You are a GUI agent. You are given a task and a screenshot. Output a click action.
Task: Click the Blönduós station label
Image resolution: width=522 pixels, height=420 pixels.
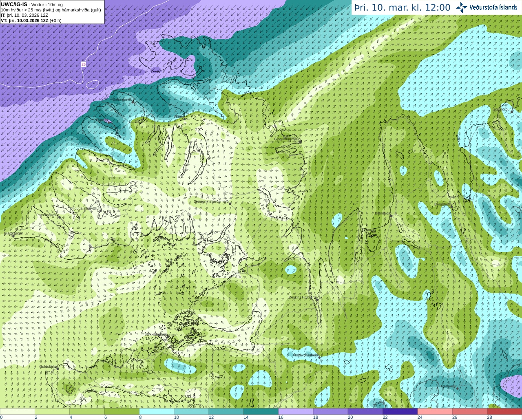(383, 213)
